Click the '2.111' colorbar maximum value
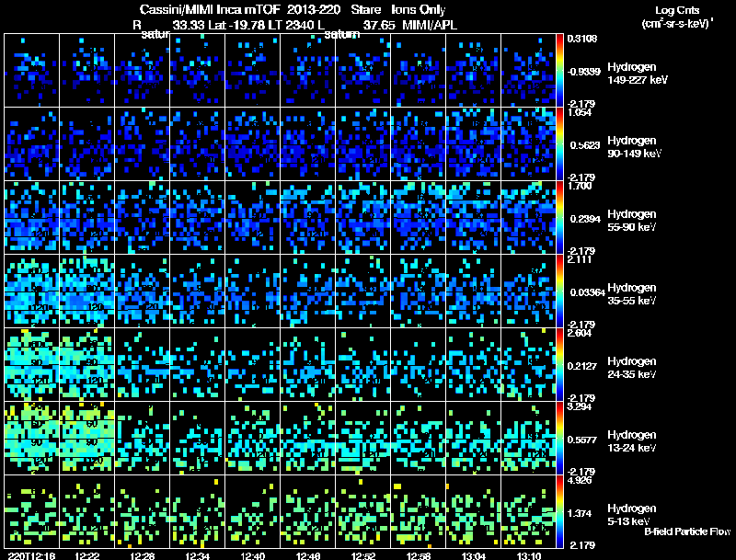The width and height of the screenshot is (736, 560). pyautogui.click(x=580, y=259)
